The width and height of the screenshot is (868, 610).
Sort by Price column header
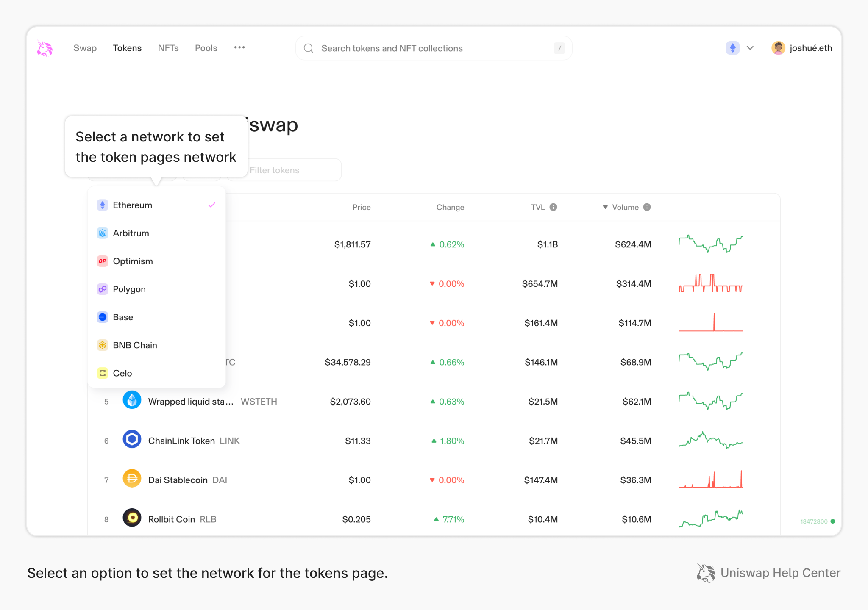(x=362, y=207)
